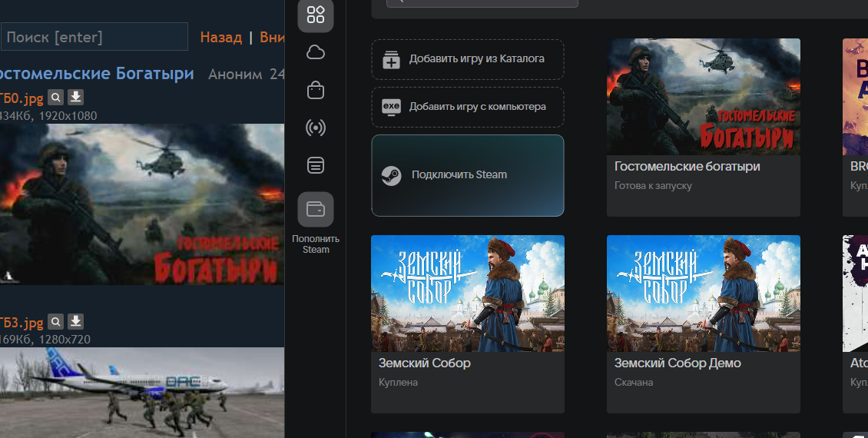Viewport: 868px width, 438px height.
Task: Open the ГБ0.jpg helicopter image thumbnail
Action: (141, 204)
